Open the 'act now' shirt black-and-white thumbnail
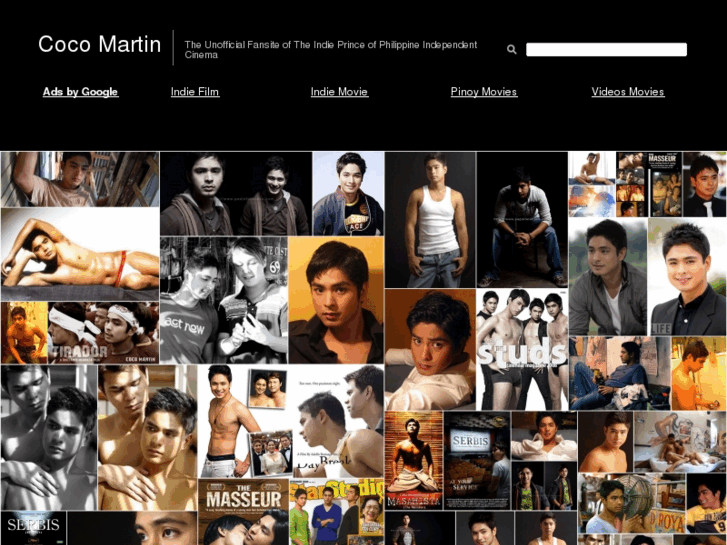 pyautogui.click(x=224, y=300)
